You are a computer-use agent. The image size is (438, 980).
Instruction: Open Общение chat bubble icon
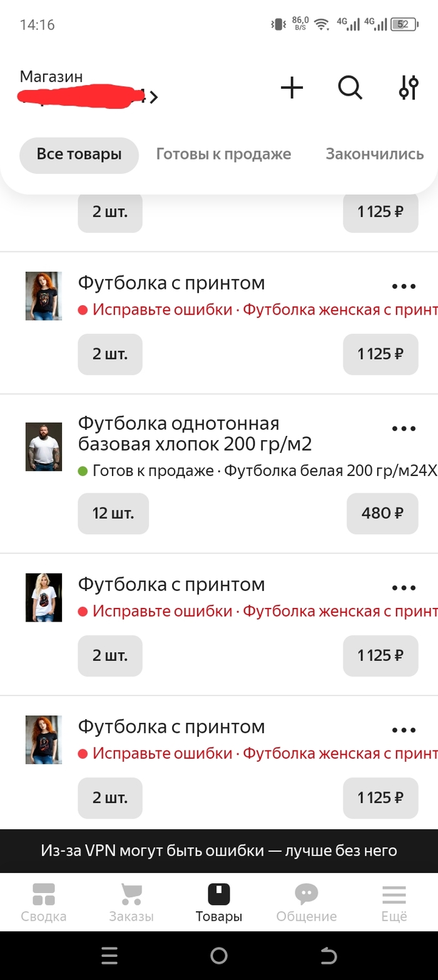pyautogui.click(x=307, y=894)
